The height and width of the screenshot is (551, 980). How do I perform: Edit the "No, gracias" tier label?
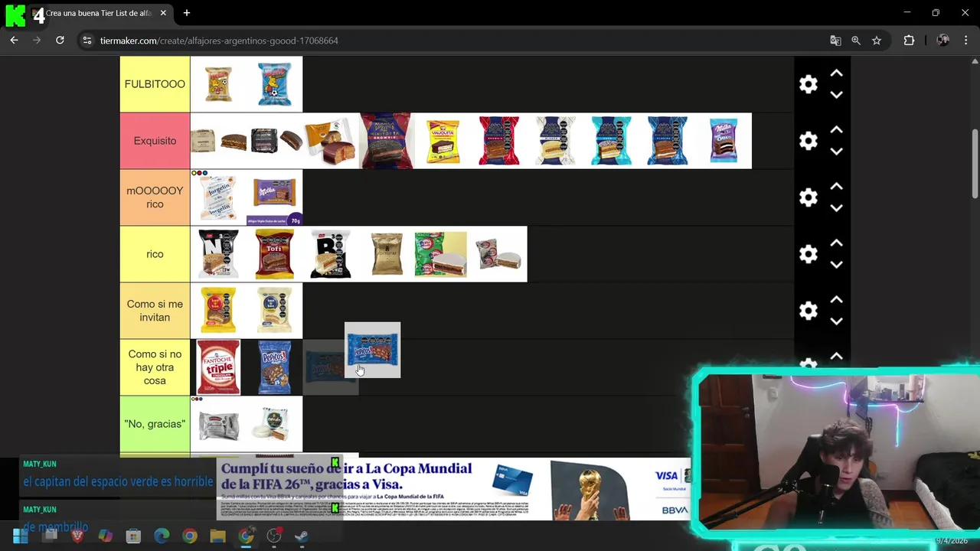(155, 424)
